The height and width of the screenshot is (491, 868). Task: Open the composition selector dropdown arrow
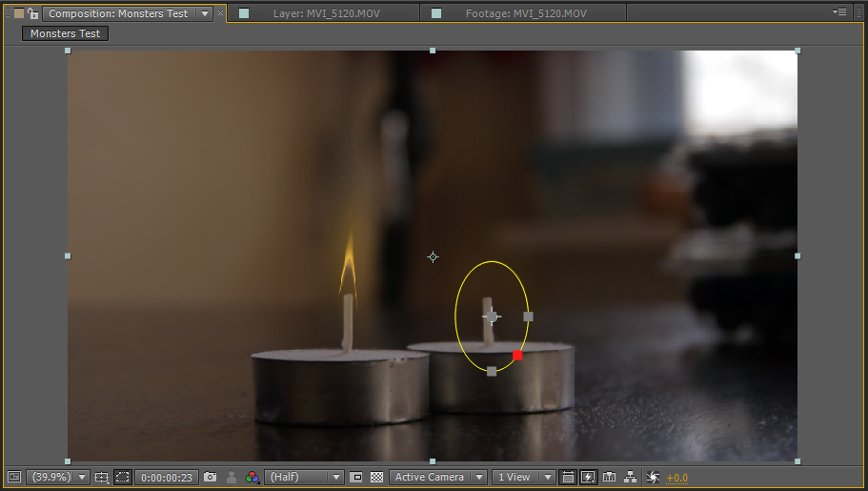coord(205,13)
